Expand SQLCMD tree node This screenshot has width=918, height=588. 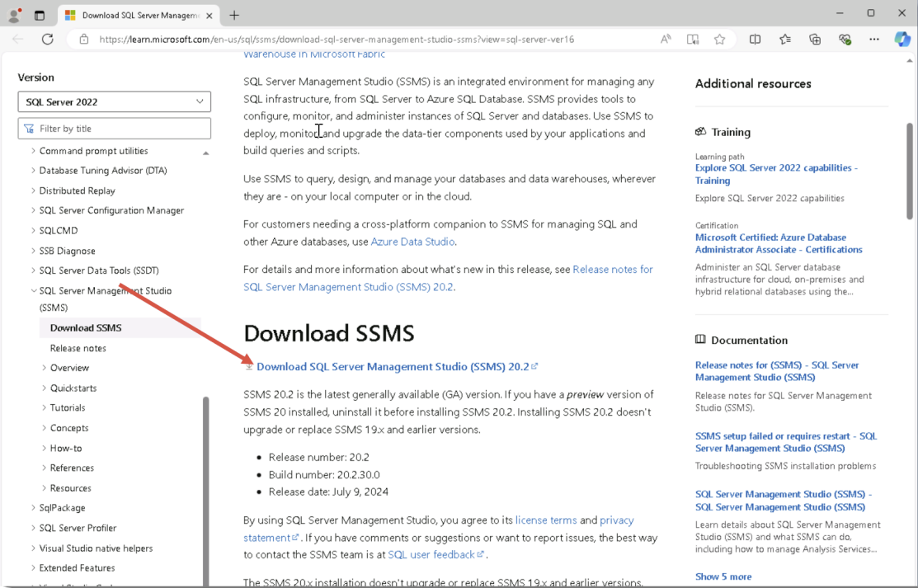pyautogui.click(x=33, y=230)
